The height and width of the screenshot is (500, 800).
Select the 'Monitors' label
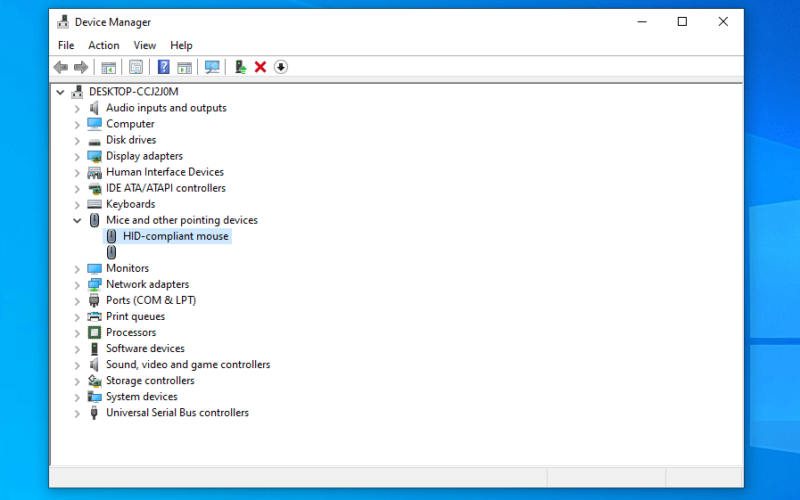click(128, 268)
